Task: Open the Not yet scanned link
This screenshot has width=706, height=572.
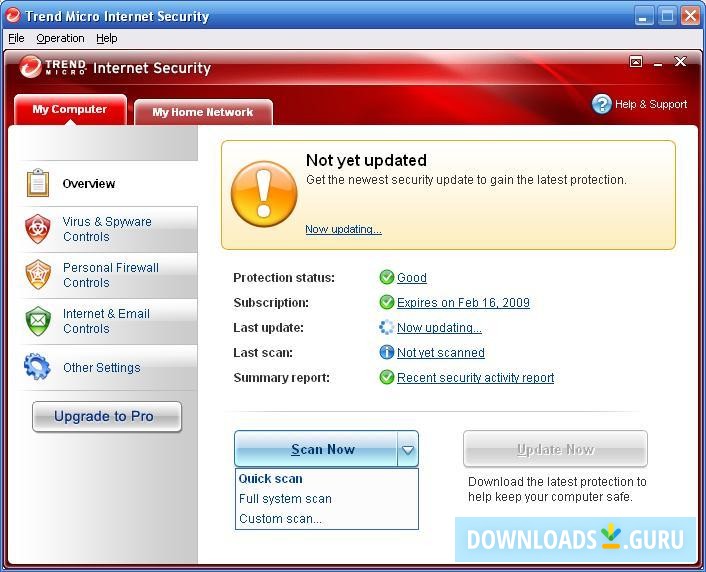Action: (x=441, y=353)
